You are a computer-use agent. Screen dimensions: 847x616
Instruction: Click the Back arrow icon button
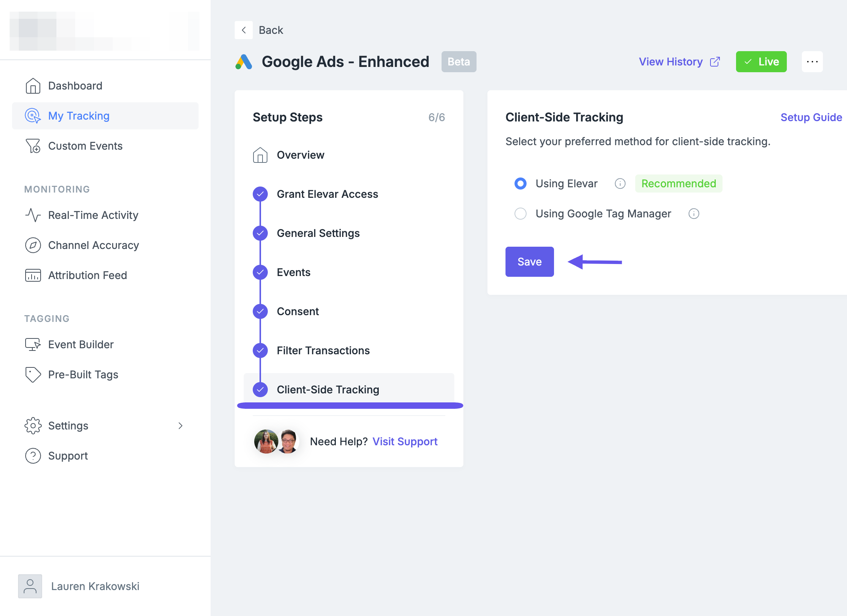(244, 30)
